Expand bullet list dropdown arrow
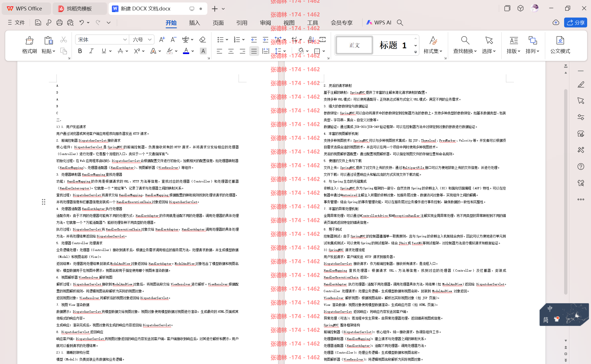591x364 pixels. pyautogui.click(x=227, y=40)
